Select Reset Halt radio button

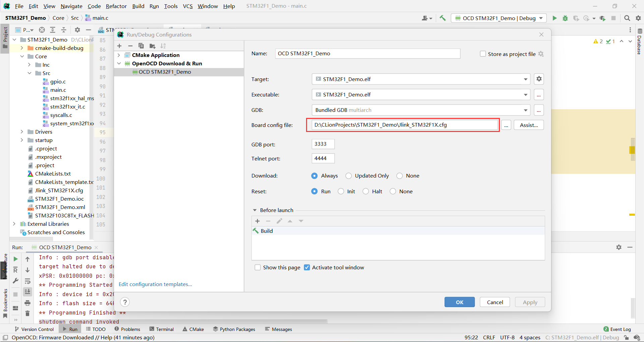click(366, 191)
